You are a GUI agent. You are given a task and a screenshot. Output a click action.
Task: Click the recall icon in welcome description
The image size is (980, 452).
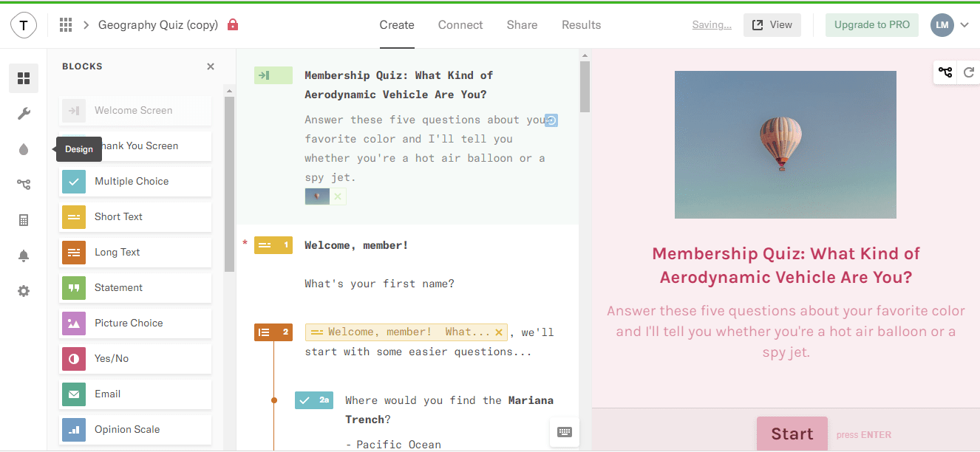click(x=551, y=120)
